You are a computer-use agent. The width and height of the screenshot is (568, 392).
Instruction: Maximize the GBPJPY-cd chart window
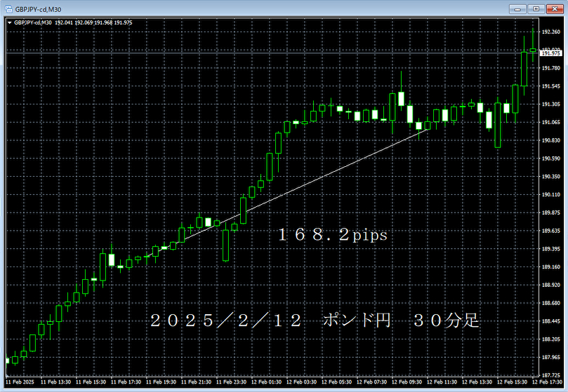tap(536, 8)
